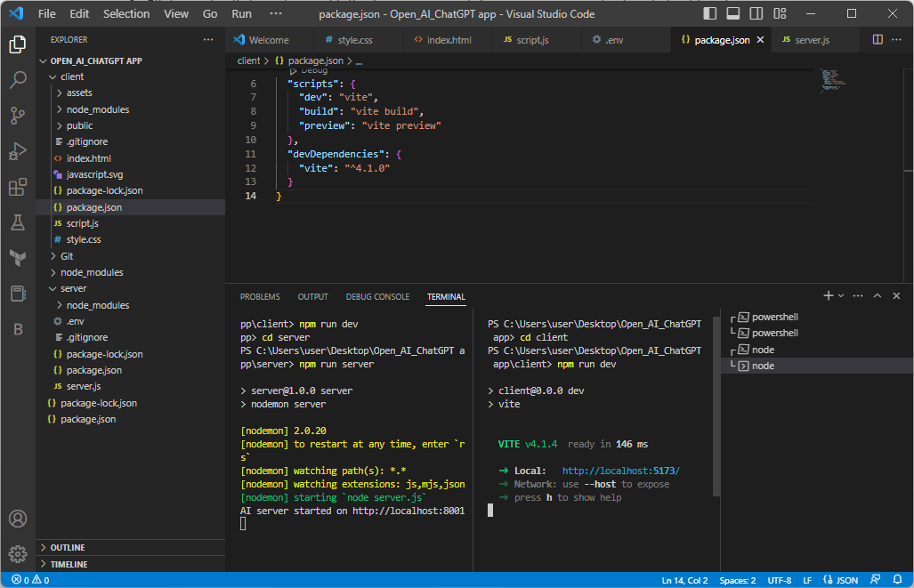
Task: Change UTF-8 encoding in status bar
Action: 780,580
